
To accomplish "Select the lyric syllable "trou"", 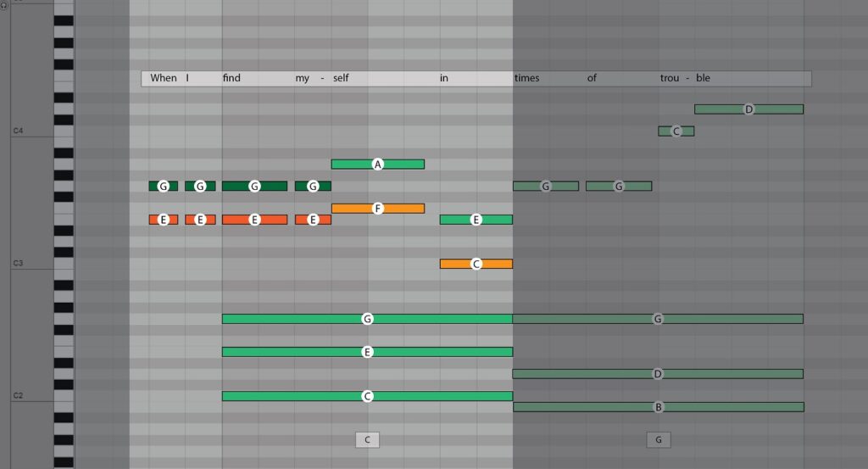I will (x=670, y=78).
